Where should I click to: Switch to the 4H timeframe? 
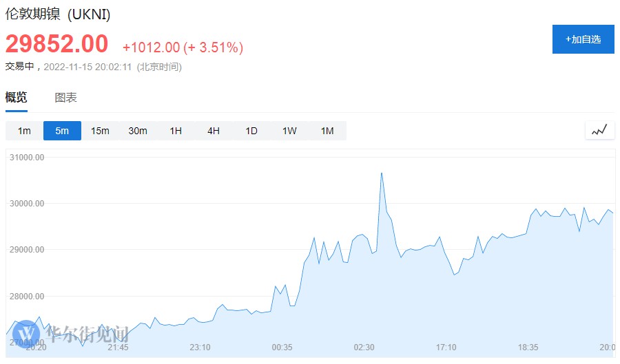214,131
